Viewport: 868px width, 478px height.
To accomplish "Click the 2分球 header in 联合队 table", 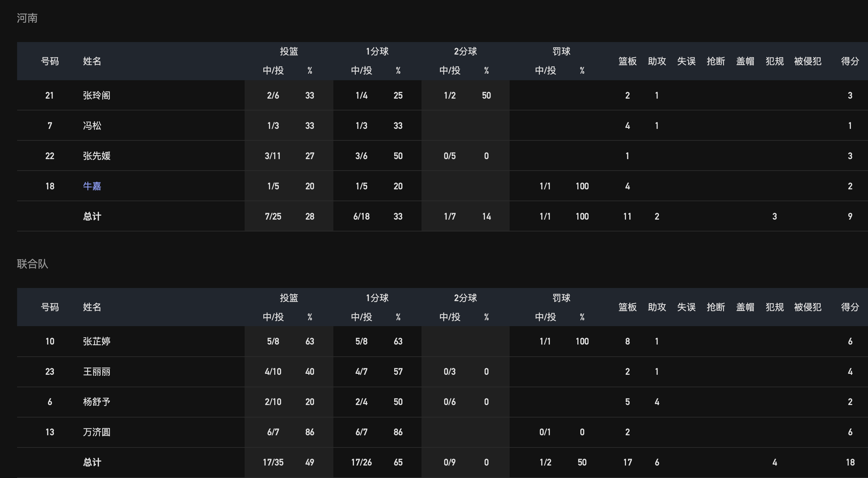I will coord(465,298).
